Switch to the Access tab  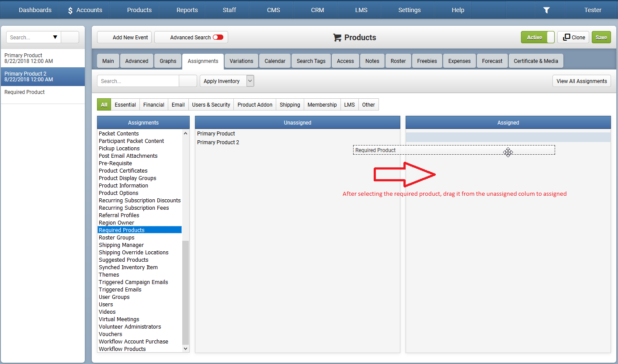click(x=345, y=61)
